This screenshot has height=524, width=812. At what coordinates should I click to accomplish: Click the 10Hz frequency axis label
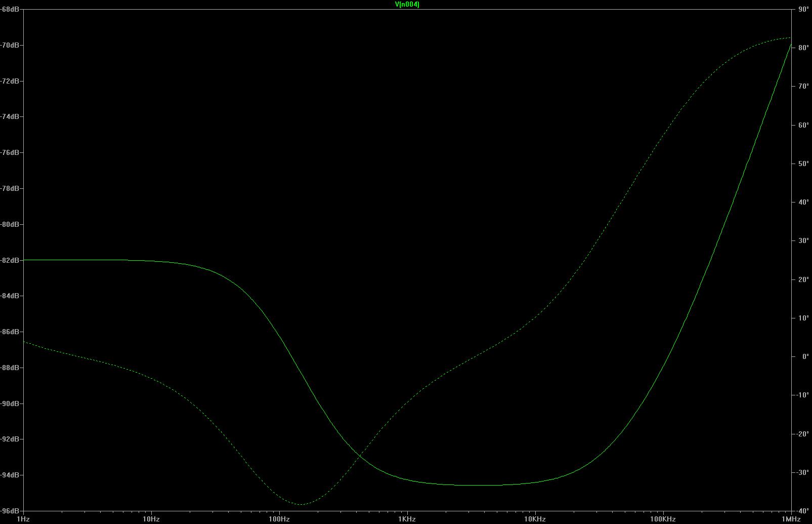151,519
